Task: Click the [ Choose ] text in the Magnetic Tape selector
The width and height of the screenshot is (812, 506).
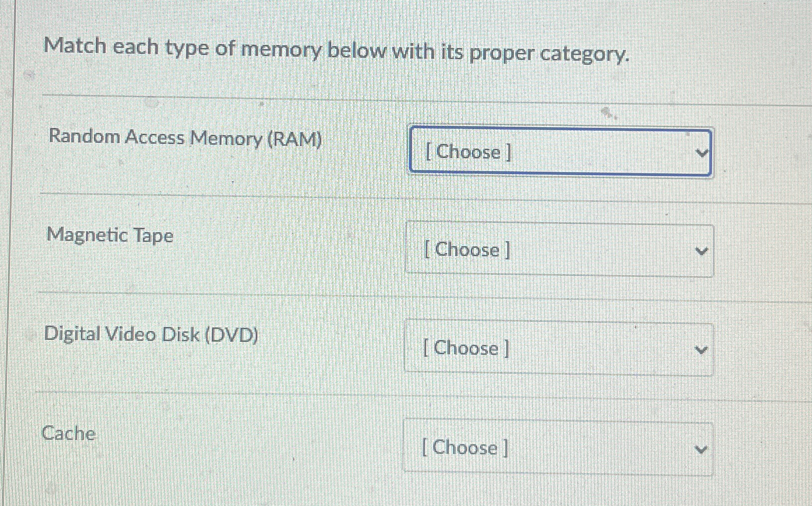Action: [x=466, y=250]
